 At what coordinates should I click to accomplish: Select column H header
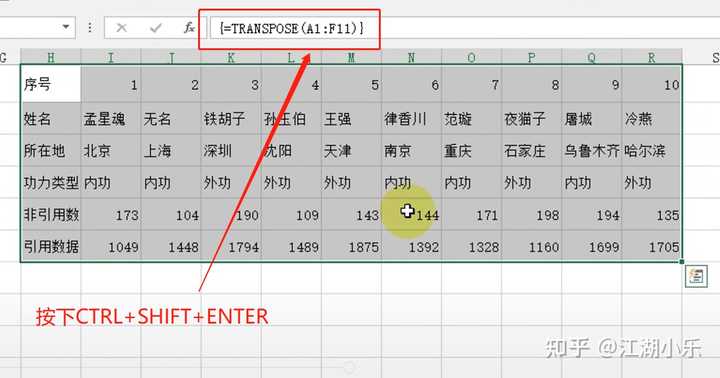coord(51,57)
